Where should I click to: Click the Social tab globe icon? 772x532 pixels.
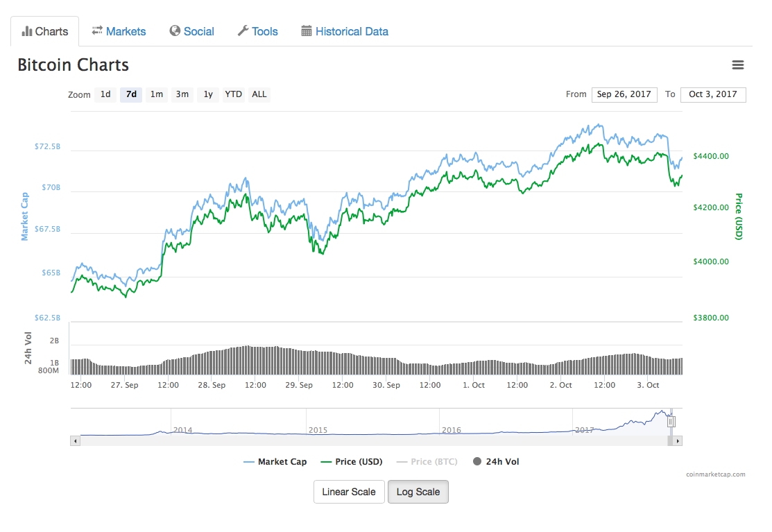click(x=175, y=31)
